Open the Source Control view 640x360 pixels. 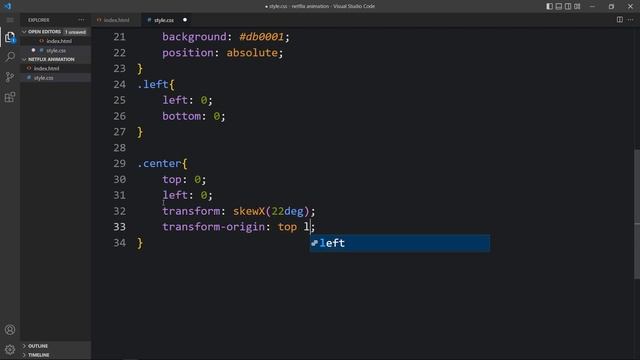[x=10, y=77]
